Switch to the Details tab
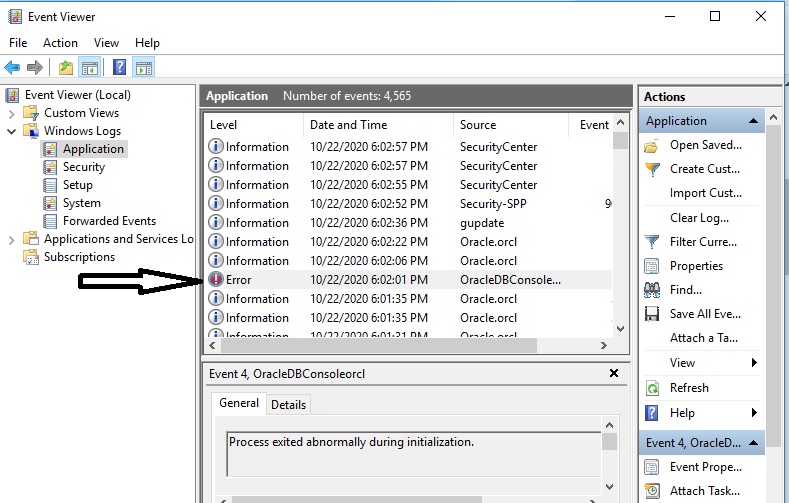 pos(288,404)
